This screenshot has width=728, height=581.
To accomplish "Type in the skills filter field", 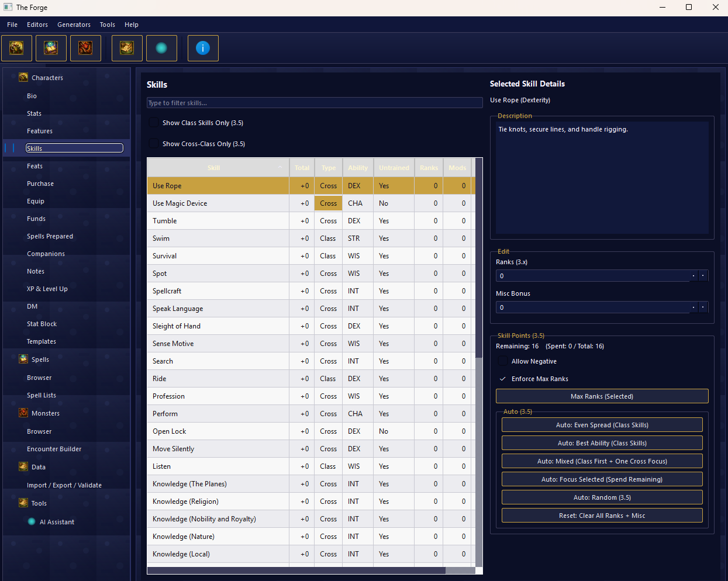I will click(314, 102).
